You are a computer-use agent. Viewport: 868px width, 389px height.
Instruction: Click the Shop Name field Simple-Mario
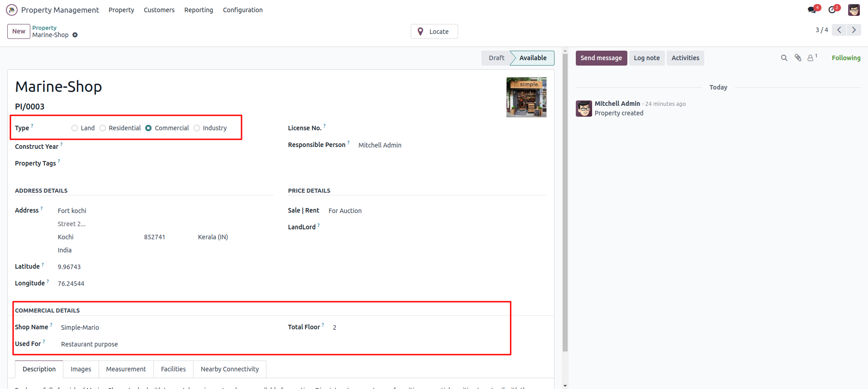pyautogui.click(x=80, y=327)
